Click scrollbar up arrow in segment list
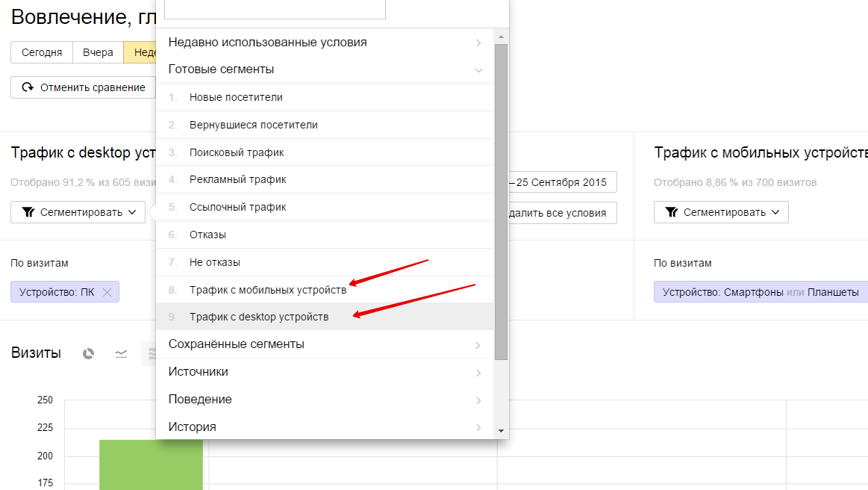 pos(501,36)
